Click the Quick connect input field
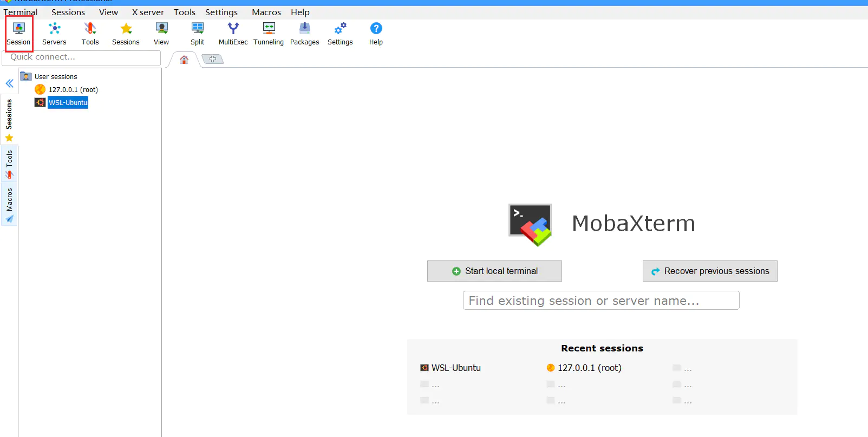 click(82, 57)
